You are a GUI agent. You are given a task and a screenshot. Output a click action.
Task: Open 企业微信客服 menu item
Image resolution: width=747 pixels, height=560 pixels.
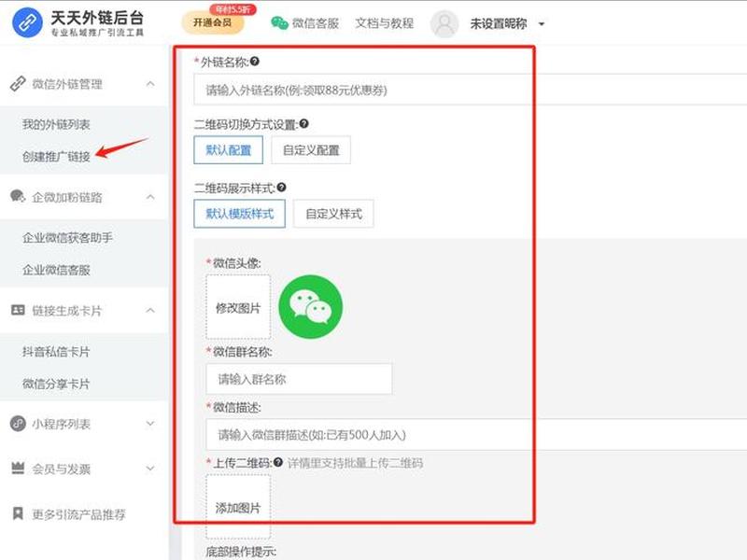click(56, 270)
